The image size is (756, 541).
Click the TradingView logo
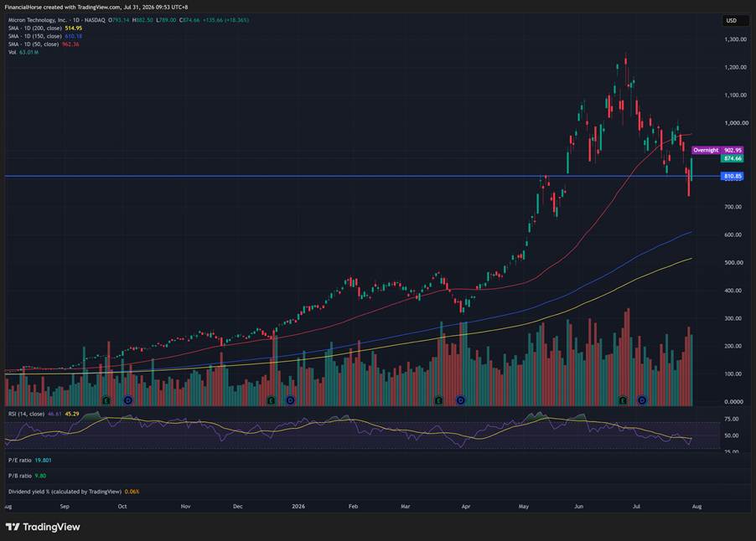(x=43, y=527)
